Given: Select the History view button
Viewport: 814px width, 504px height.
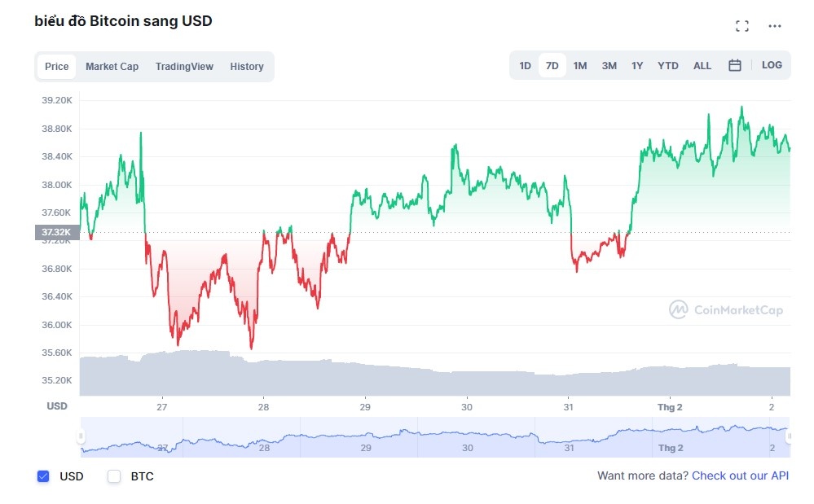Looking at the screenshot, I should click(x=247, y=66).
